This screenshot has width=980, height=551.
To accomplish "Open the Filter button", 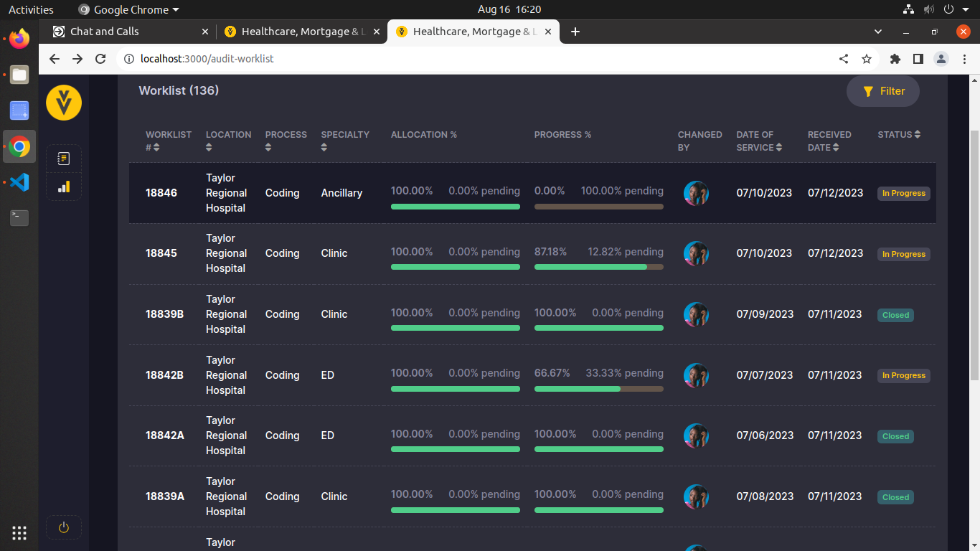I will [883, 91].
